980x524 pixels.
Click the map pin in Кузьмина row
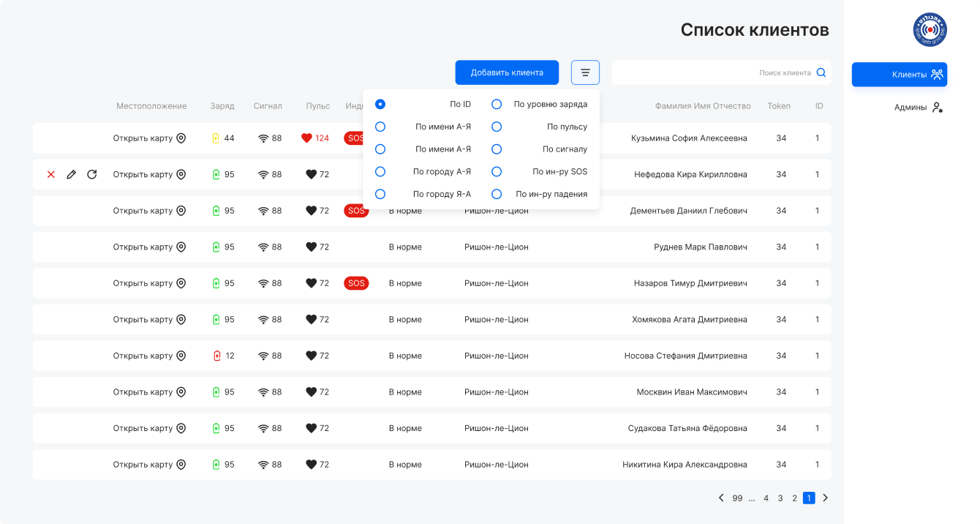tap(181, 138)
